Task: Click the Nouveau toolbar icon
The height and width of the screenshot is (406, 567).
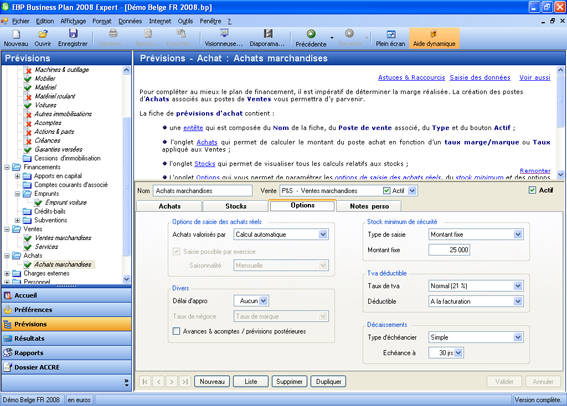Action: [16, 38]
